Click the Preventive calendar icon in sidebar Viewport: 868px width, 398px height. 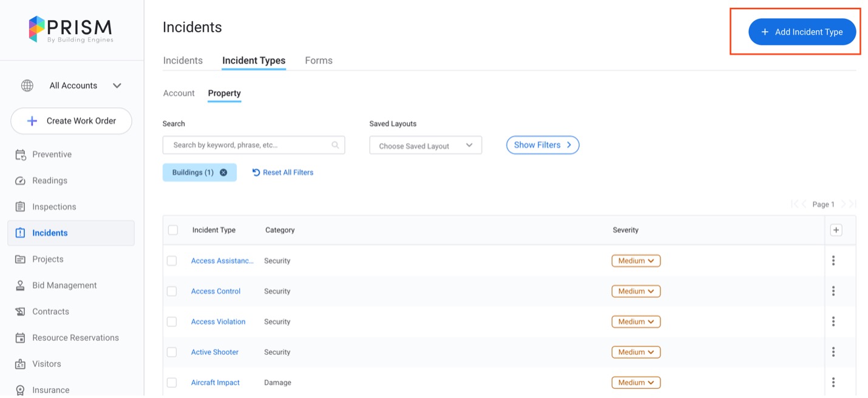(x=21, y=155)
